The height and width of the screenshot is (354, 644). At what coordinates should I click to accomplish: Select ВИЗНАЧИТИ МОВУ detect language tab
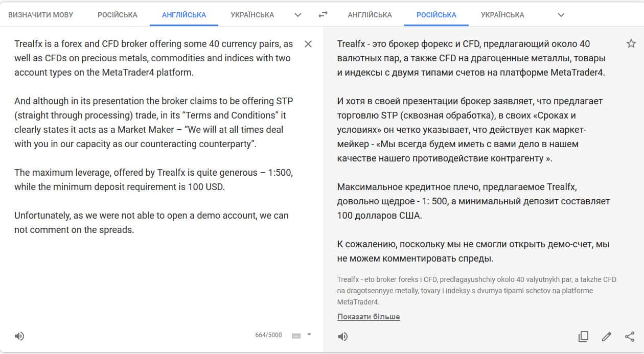tap(41, 15)
